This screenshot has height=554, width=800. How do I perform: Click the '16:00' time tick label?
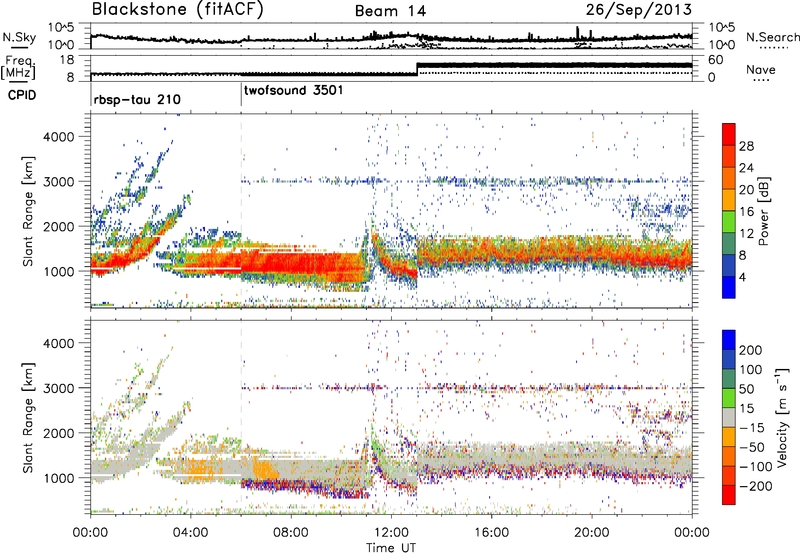point(491,533)
